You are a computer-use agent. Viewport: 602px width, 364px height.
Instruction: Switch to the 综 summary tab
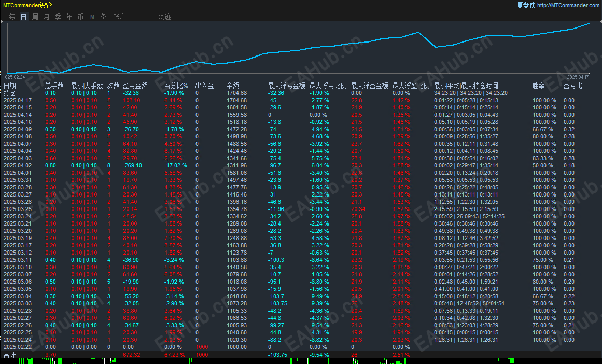tap(12, 17)
